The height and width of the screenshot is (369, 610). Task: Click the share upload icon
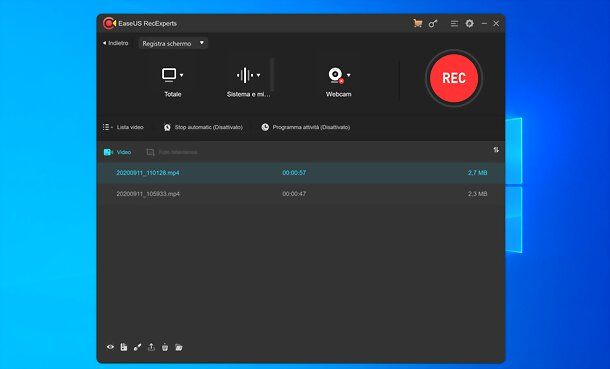151,347
